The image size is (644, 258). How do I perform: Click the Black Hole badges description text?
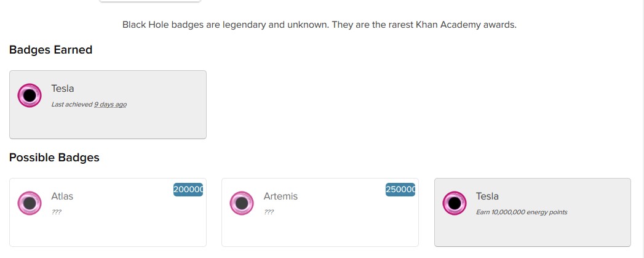pos(319,25)
